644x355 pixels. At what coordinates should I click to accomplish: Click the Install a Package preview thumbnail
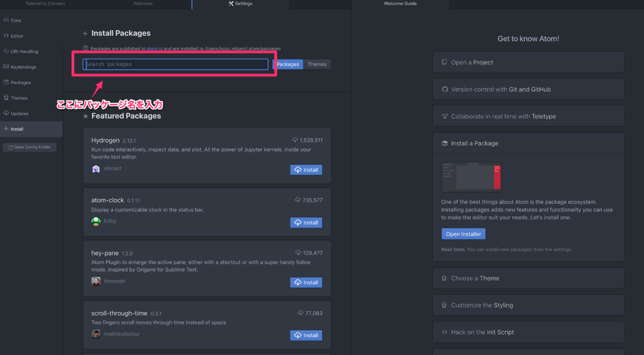pyautogui.click(x=471, y=177)
